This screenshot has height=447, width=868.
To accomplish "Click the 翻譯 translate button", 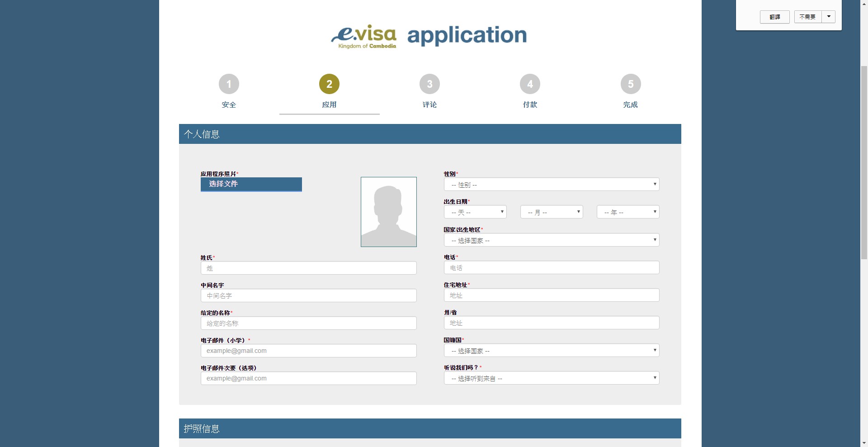I will tap(775, 17).
